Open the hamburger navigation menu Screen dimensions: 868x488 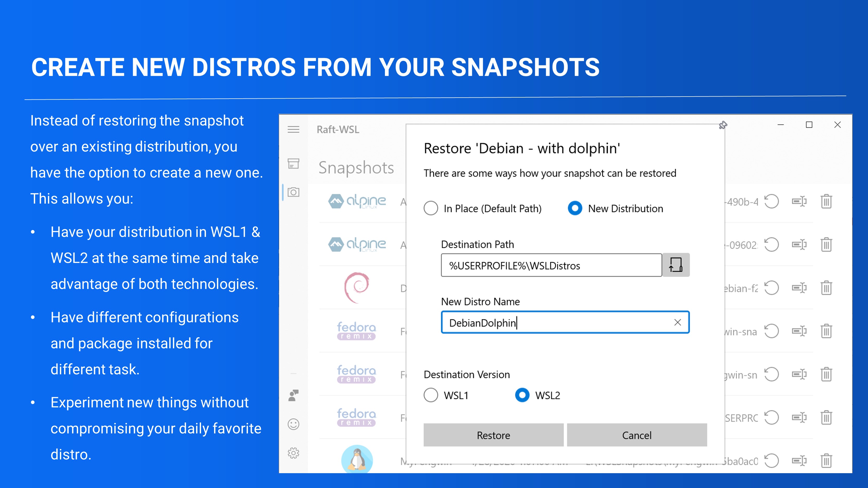tap(293, 129)
